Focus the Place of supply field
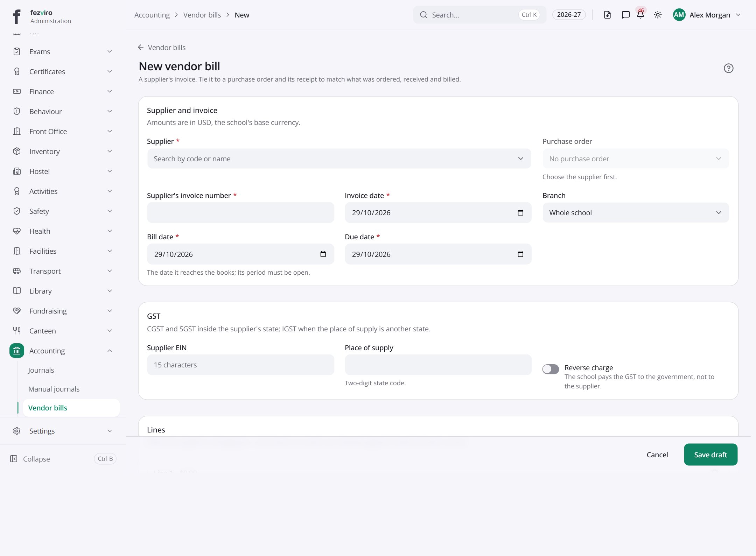This screenshot has width=756, height=556. pos(438,365)
